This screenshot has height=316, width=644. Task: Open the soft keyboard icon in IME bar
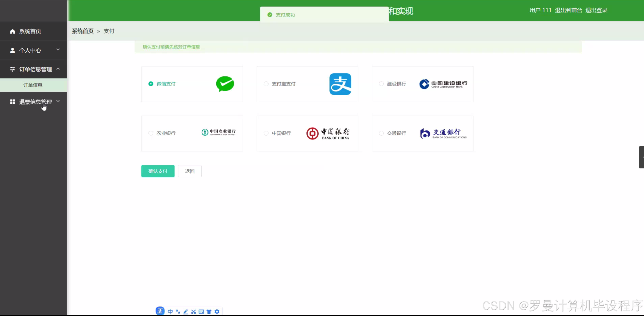tap(201, 311)
